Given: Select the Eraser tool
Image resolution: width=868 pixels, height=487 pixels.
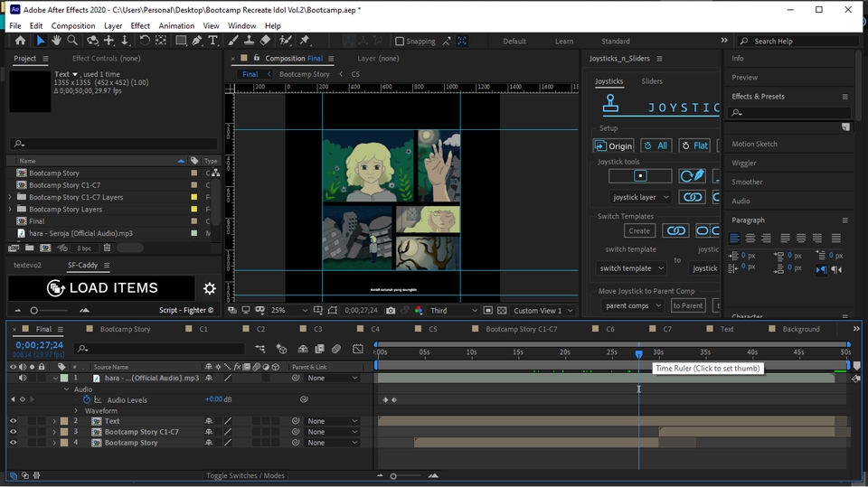Looking at the screenshot, I should click(265, 41).
